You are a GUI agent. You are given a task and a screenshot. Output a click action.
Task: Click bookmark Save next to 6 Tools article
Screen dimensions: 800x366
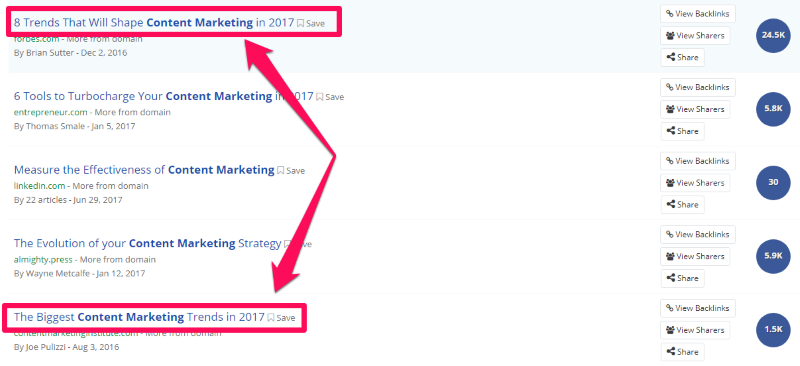(x=330, y=96)
